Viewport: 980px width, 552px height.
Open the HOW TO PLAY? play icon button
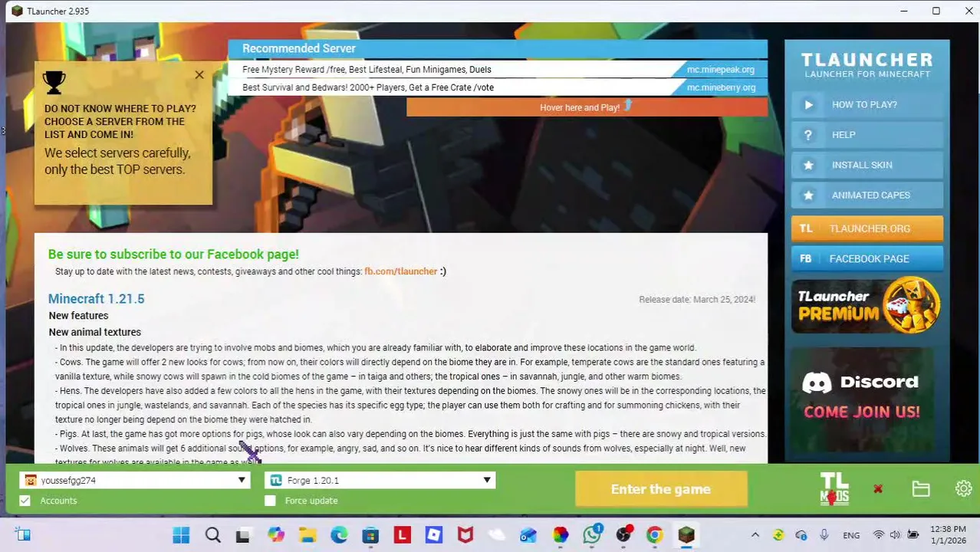click(x=867, y=105)
